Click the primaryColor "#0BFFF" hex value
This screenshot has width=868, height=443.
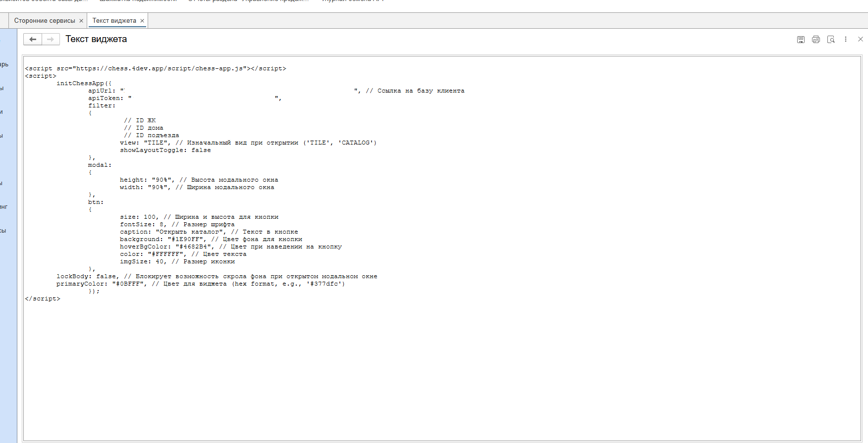coord(129,284)
